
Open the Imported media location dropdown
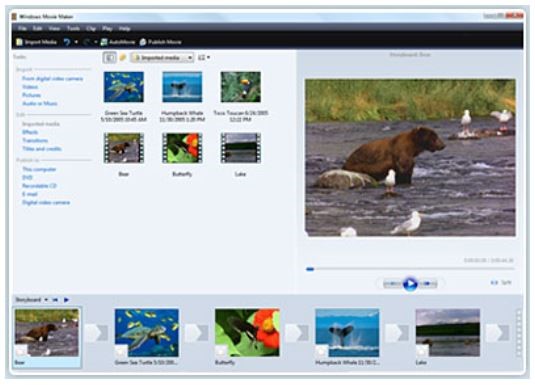(163, 58)
